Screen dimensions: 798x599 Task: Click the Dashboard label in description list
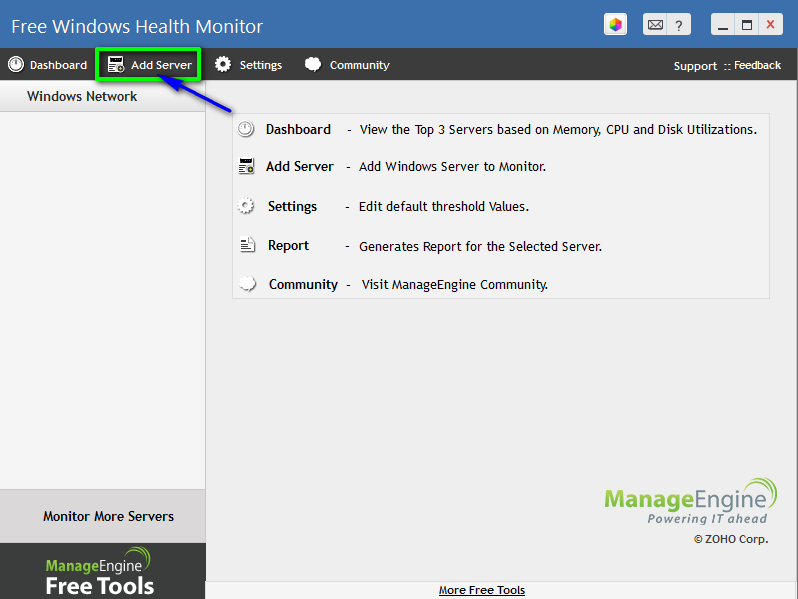pos(298,129)
